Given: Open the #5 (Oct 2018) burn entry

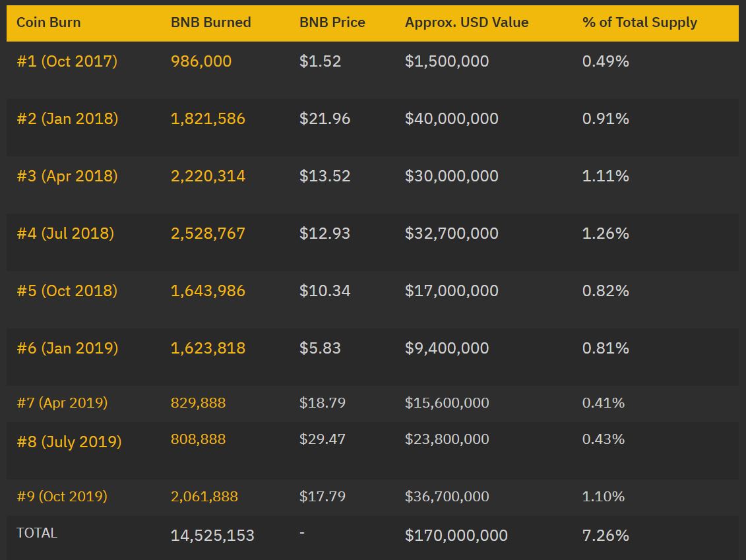Looking at the screenshot, I should click(x=67, y=291).
